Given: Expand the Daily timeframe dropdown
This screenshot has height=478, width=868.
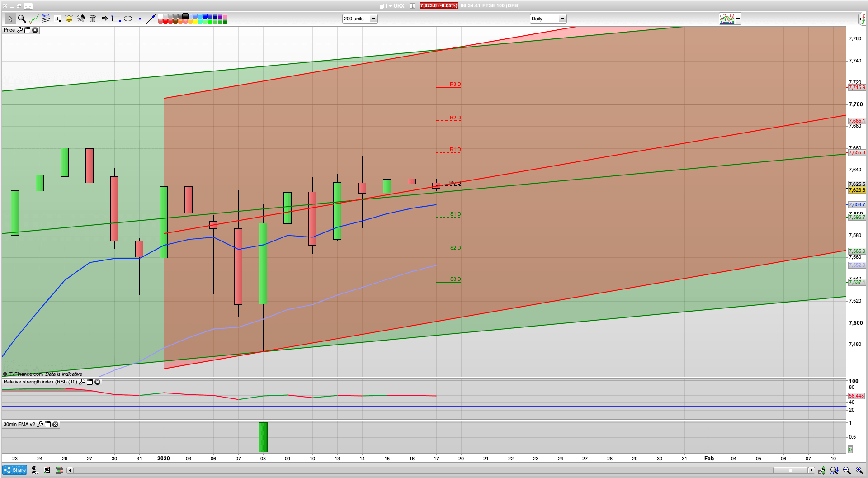Looking at the screenshot, I should pyautogui.click(x=562, y=19).
